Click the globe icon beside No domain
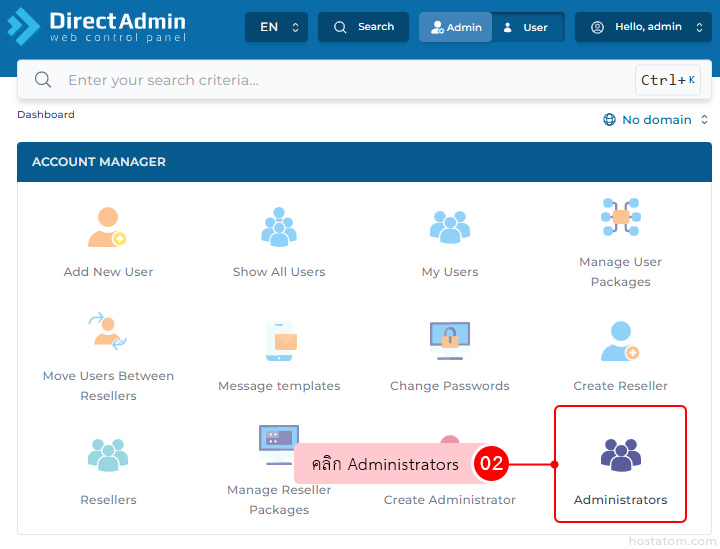This screenshot has width=720, height=549. click(x=609, y=120)
